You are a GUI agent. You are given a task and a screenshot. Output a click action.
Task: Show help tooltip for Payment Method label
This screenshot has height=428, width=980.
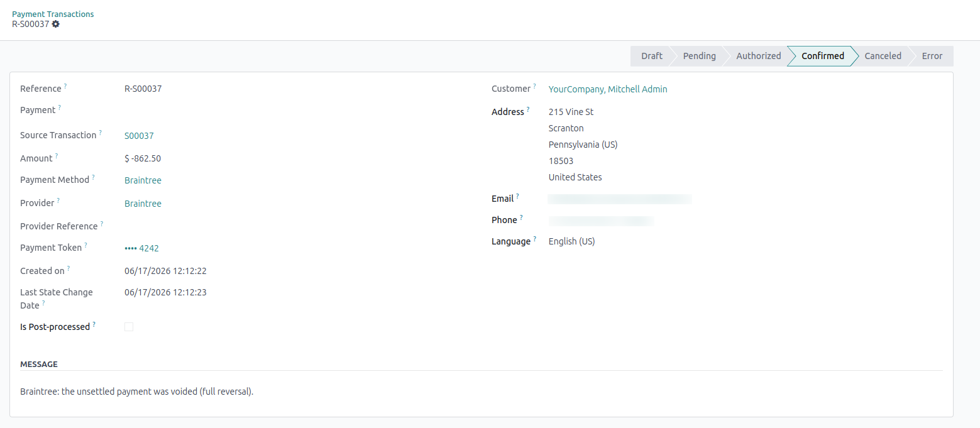pyautogui.click(x=94, y=177)
